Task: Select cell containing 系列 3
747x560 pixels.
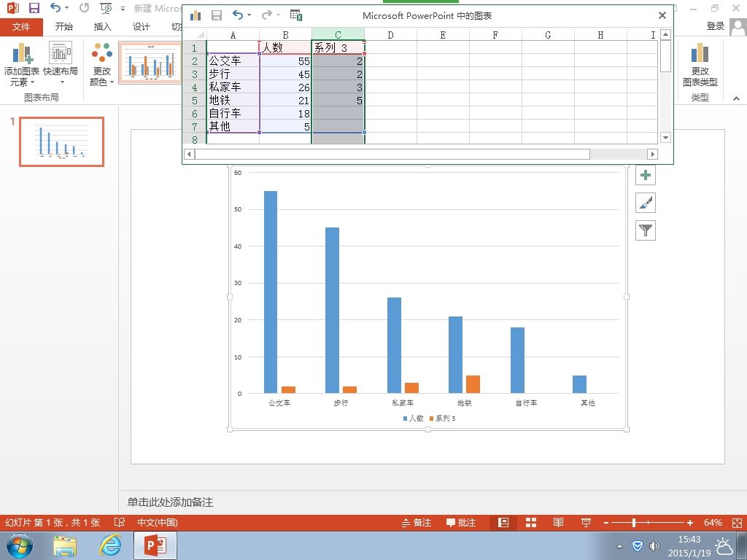Action: click(338, 47)
